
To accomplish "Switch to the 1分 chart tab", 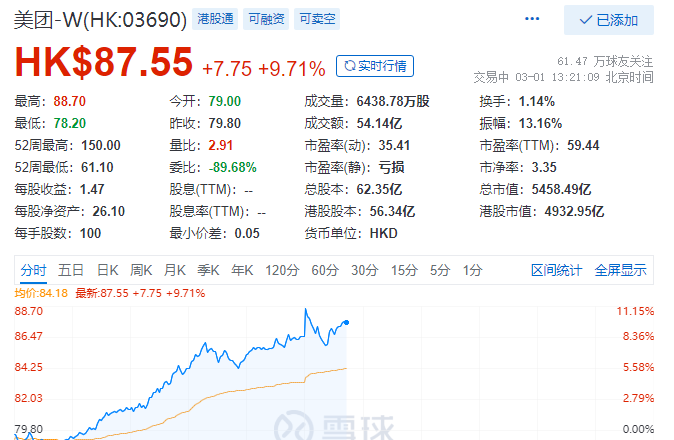I will (x=472, y=270).
